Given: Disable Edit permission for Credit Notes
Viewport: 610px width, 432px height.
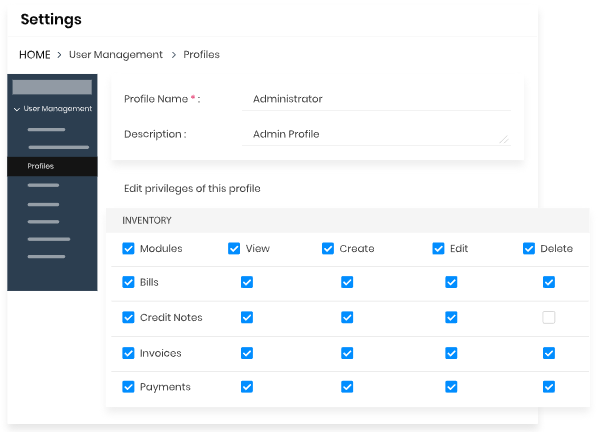Looking at the screenshot, I should click(x=451, y=318).
